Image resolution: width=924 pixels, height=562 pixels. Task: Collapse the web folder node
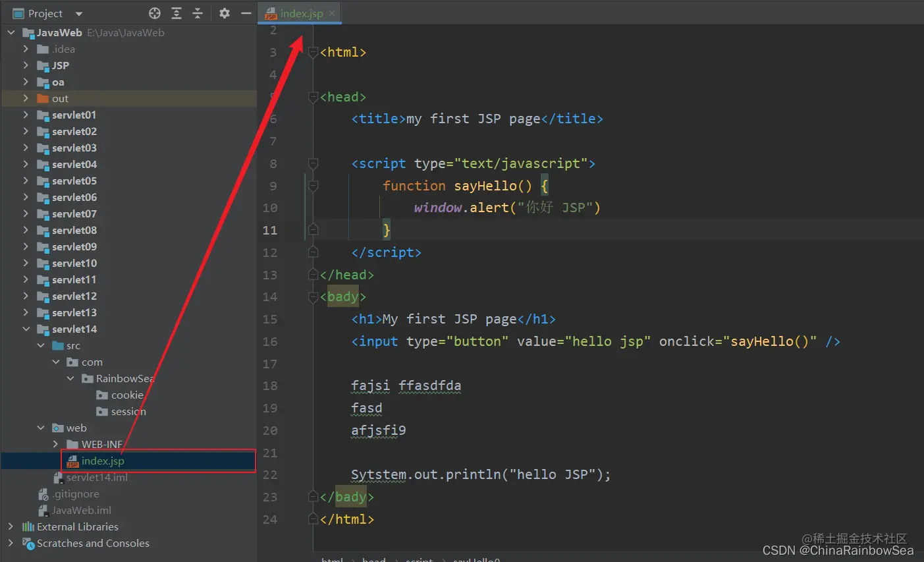click(41, 428)
